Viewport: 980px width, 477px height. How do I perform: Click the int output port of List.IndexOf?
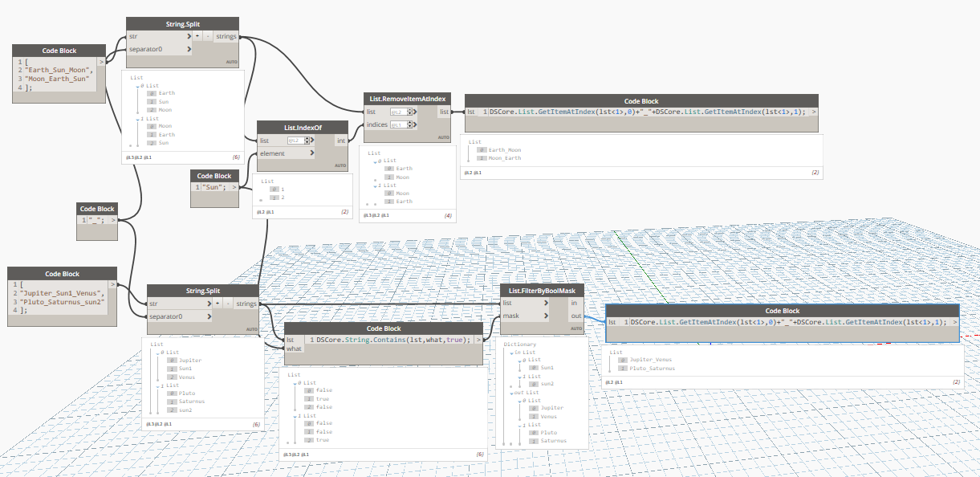click(343, 141)
